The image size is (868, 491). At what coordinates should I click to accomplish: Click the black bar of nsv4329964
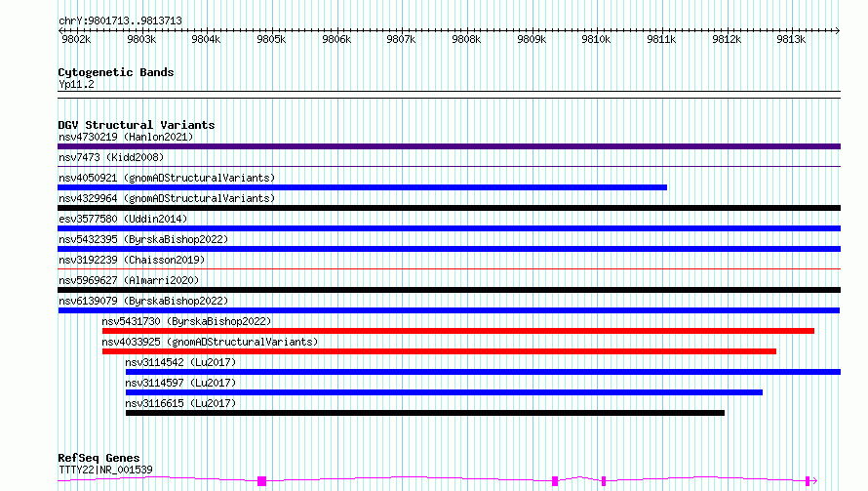click(x=449, y=208)
